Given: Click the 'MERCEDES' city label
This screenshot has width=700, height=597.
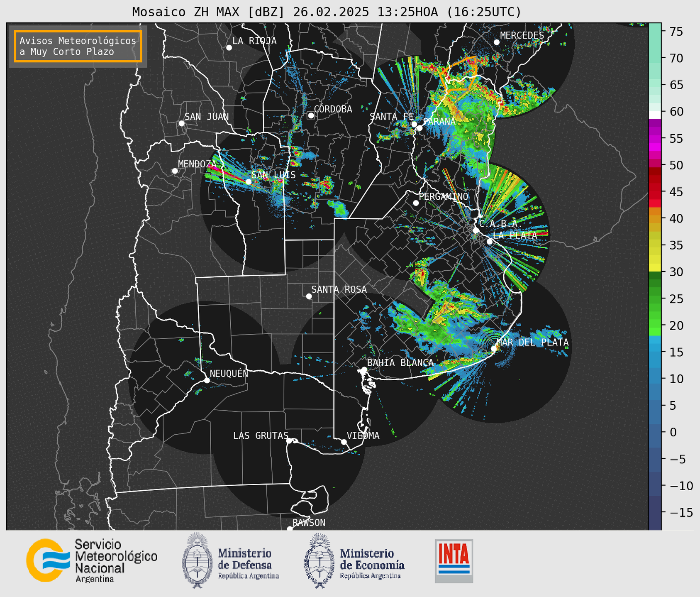Looking at the screenshot, I should 522,36.
